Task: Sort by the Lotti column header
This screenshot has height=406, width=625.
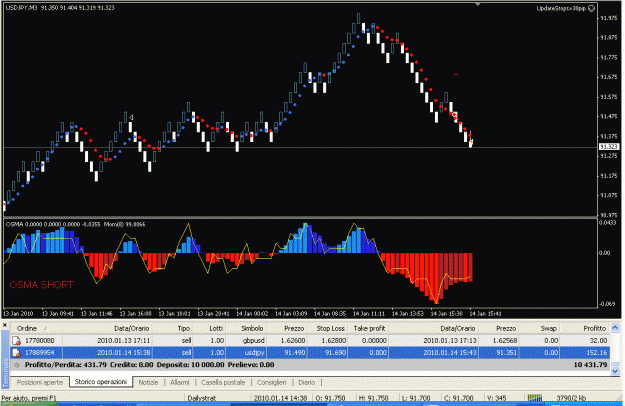Action: 216,329
